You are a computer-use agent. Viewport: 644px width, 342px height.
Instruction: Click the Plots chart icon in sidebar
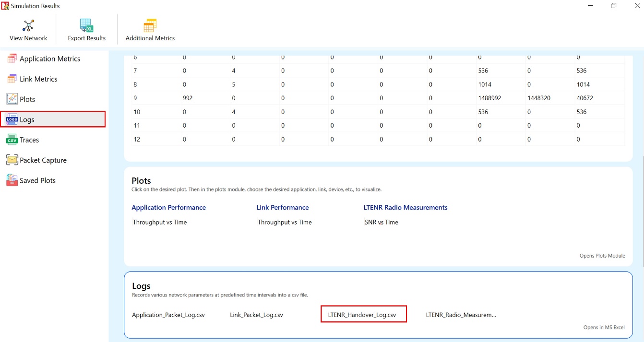(x=12, y=99)
